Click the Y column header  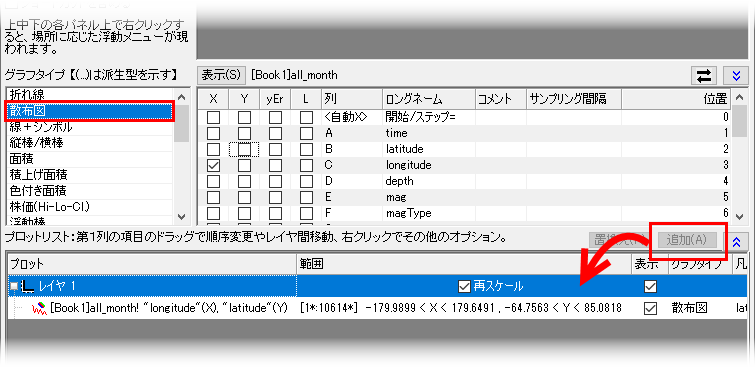pos(245,99)
